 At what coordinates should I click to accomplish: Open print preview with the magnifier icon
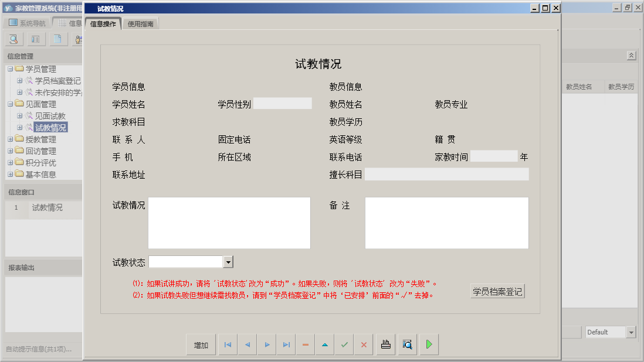point(407,344)
